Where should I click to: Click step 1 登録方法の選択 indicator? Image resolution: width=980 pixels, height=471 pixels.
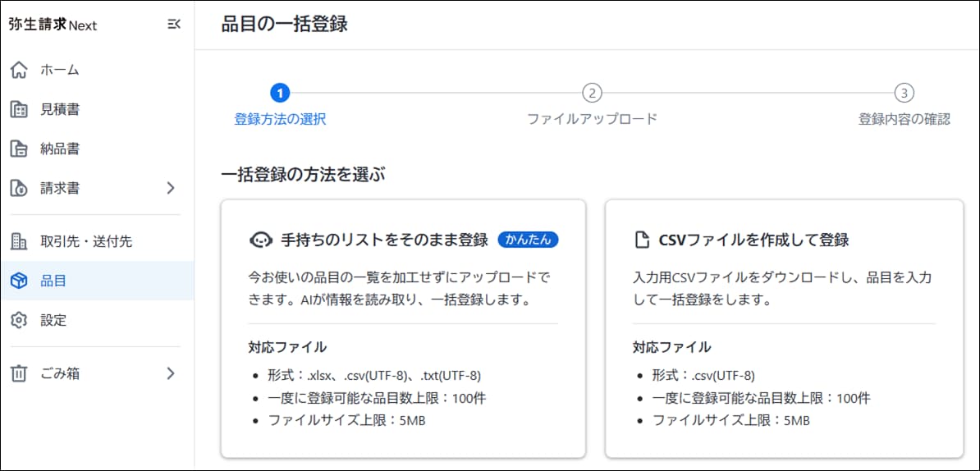click(x=280, y=93)
